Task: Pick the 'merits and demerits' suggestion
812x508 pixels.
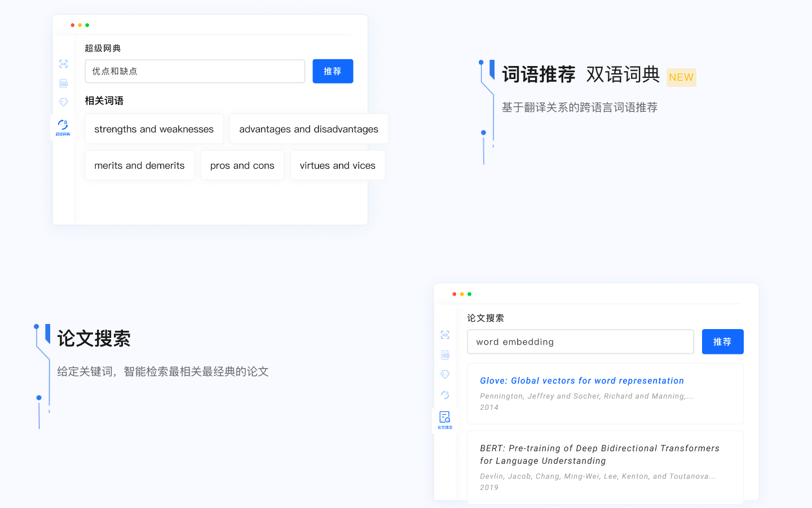Action: pyautogui.click(x=139, y=165)
